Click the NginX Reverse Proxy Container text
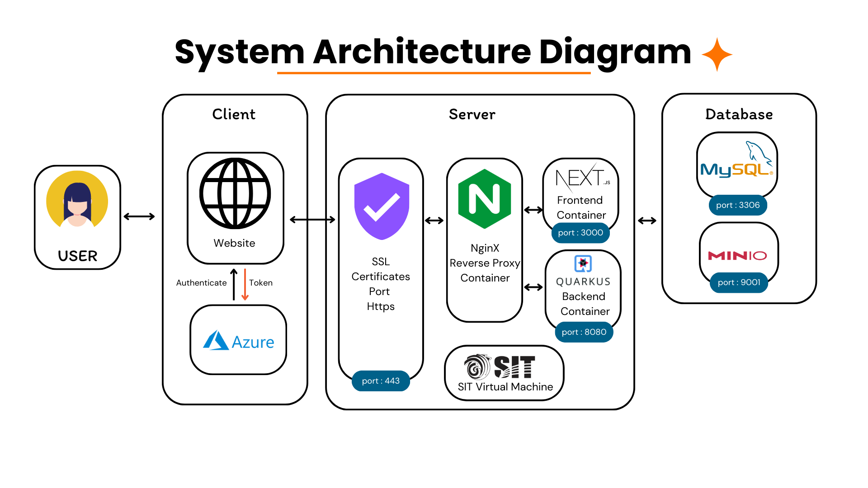The width and height of the screenshot is (868, 488). coord(485,263)
